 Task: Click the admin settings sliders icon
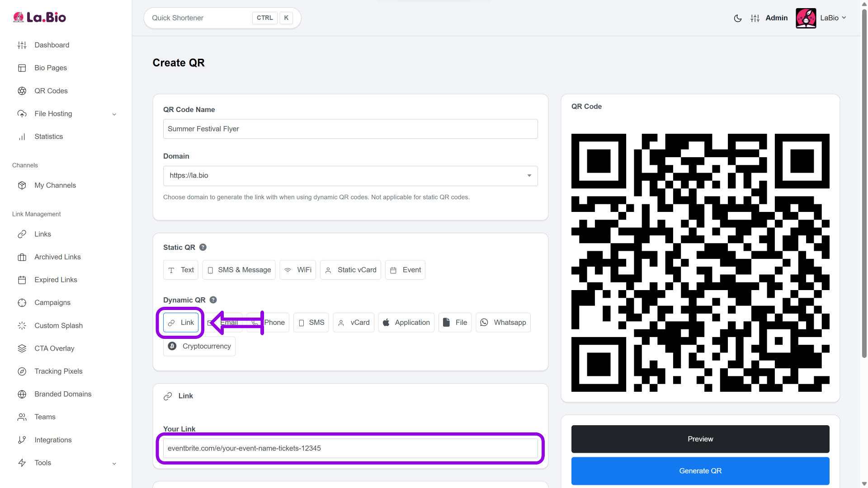click(x=755, y=18)
